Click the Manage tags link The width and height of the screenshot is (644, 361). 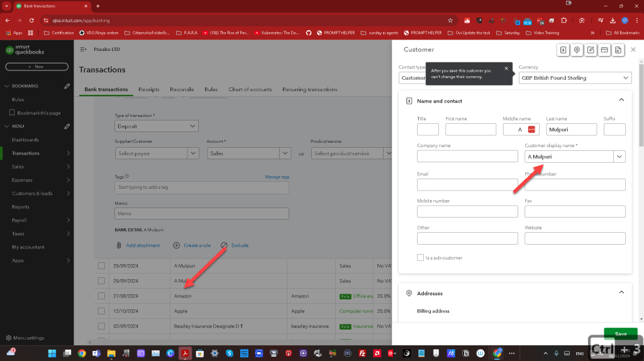(277, 177)
